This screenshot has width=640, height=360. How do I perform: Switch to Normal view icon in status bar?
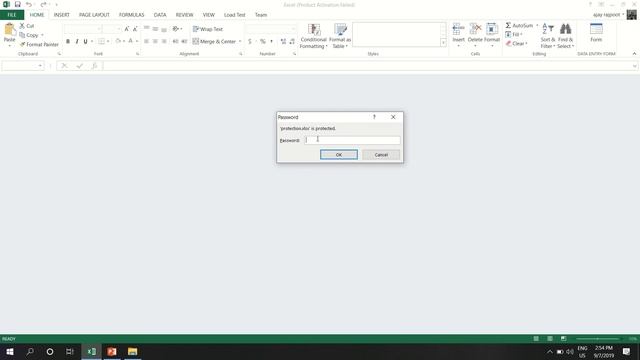click(x=536, y=339)
